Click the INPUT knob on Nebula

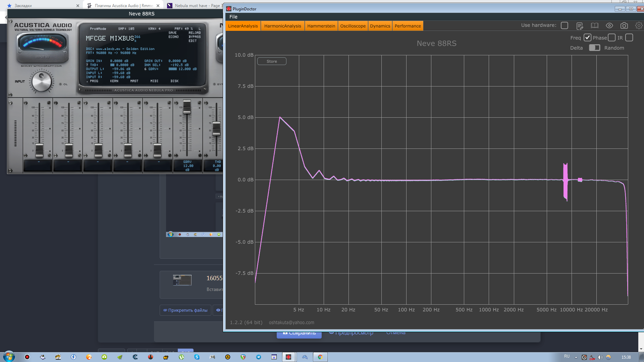tap(42, 81)
